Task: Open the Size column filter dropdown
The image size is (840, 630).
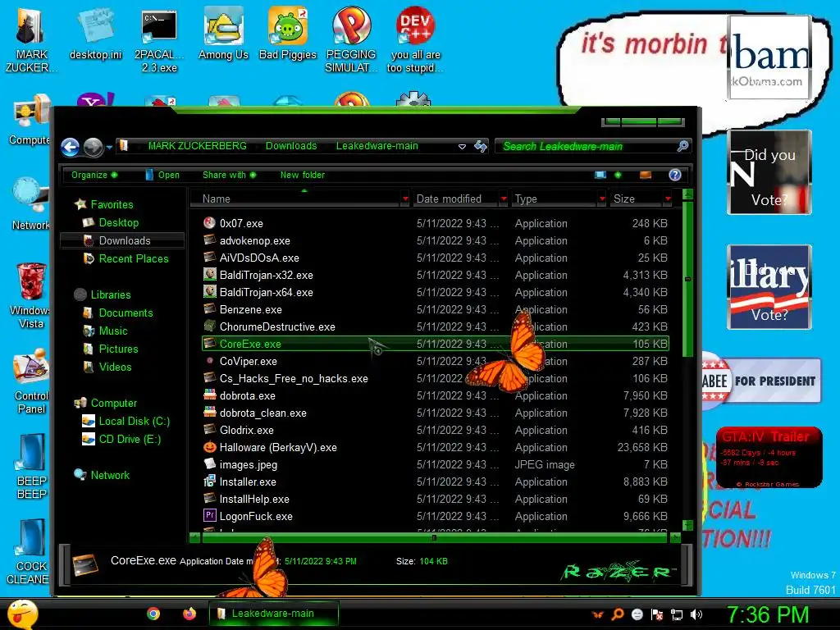Action: point(668,199)
